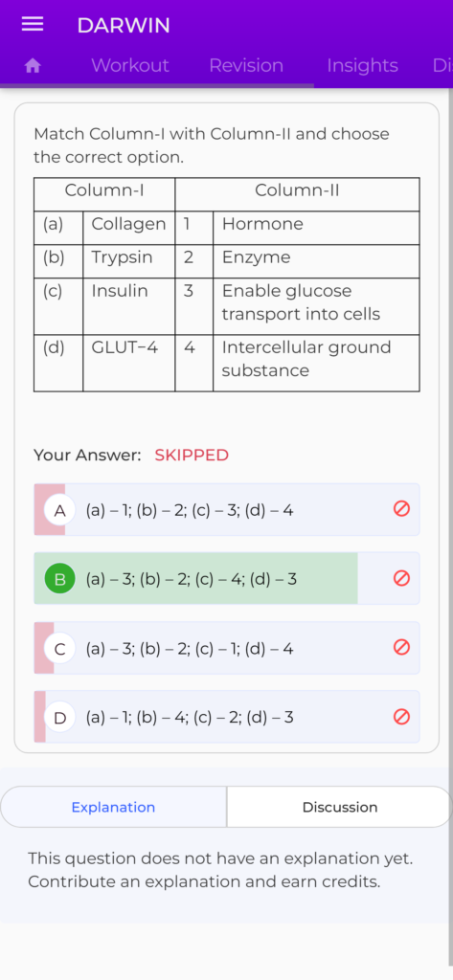Click the report icon on option D
Screen dimensions: 453x980
(401, 716)
